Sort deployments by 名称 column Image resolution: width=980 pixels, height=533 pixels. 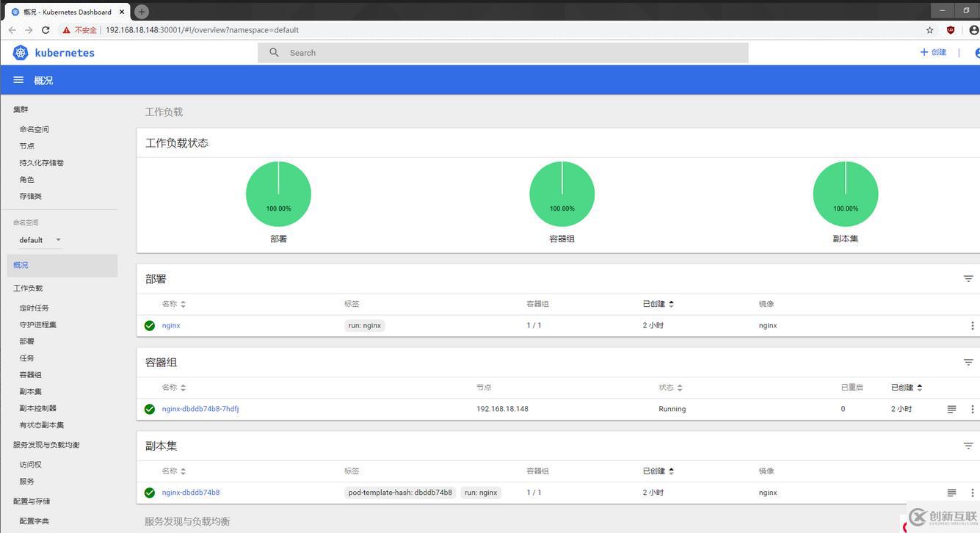coord(174,304)
